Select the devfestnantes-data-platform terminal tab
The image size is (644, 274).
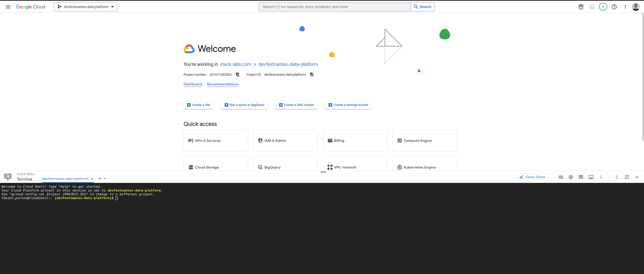pos(65,179)
